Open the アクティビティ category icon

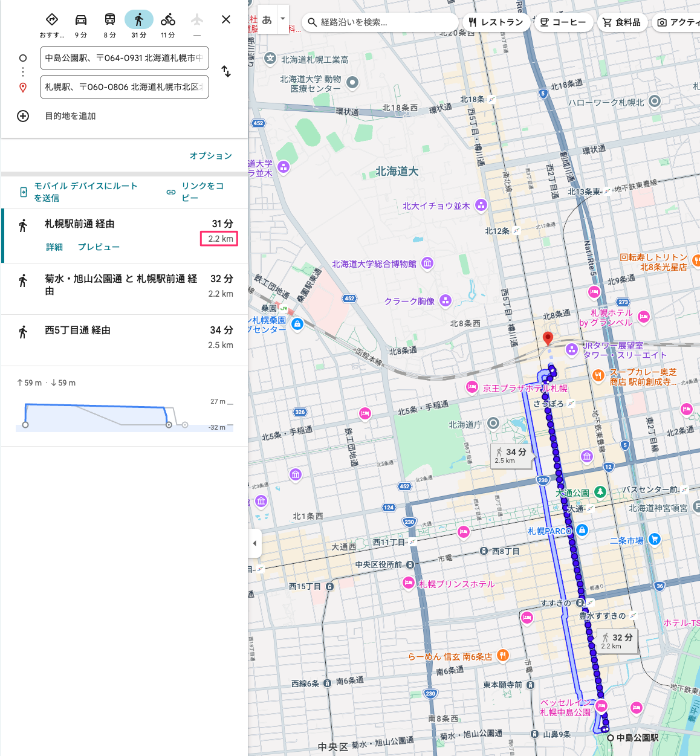coord(662,22)
